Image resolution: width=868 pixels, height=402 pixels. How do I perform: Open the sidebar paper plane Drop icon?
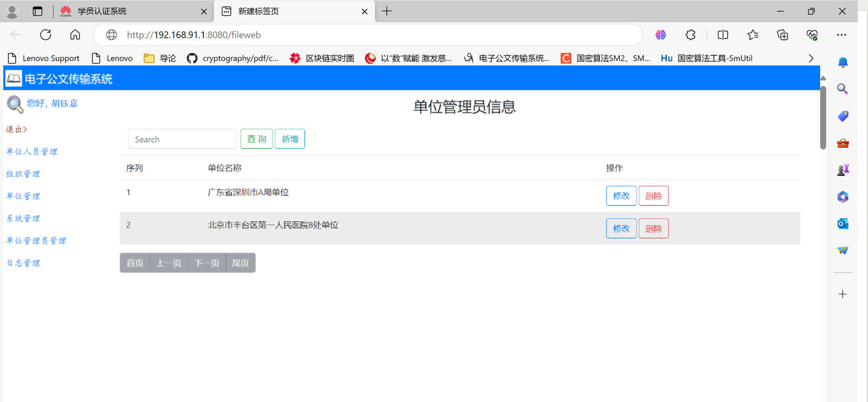(843, 251)
